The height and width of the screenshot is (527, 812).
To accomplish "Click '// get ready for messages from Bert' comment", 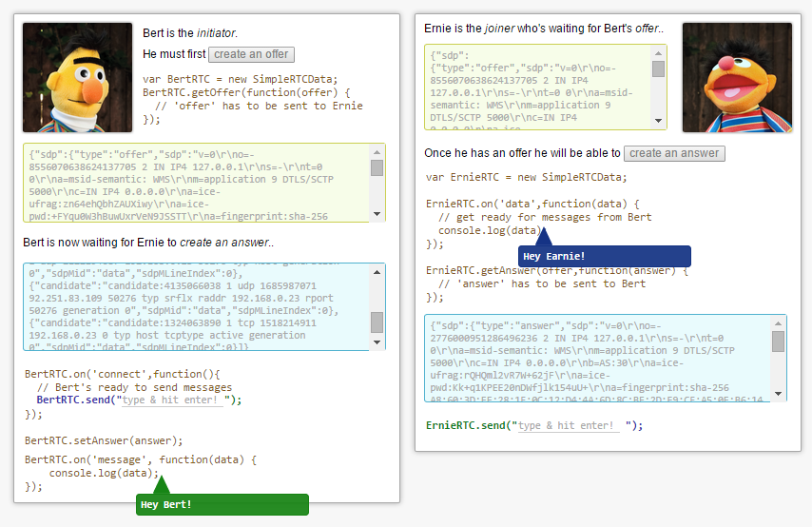I will point(545,217).
